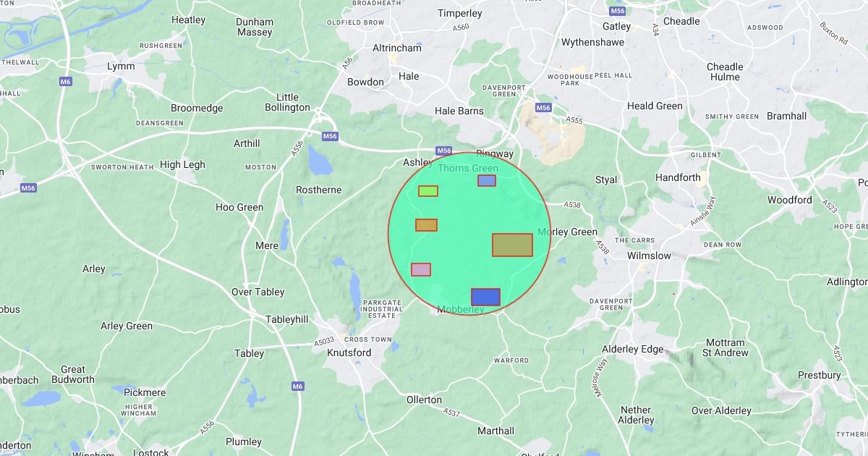Click the Tableyhill label
The height and width of the screenshot is (456, 868).
tap(287, 319)
